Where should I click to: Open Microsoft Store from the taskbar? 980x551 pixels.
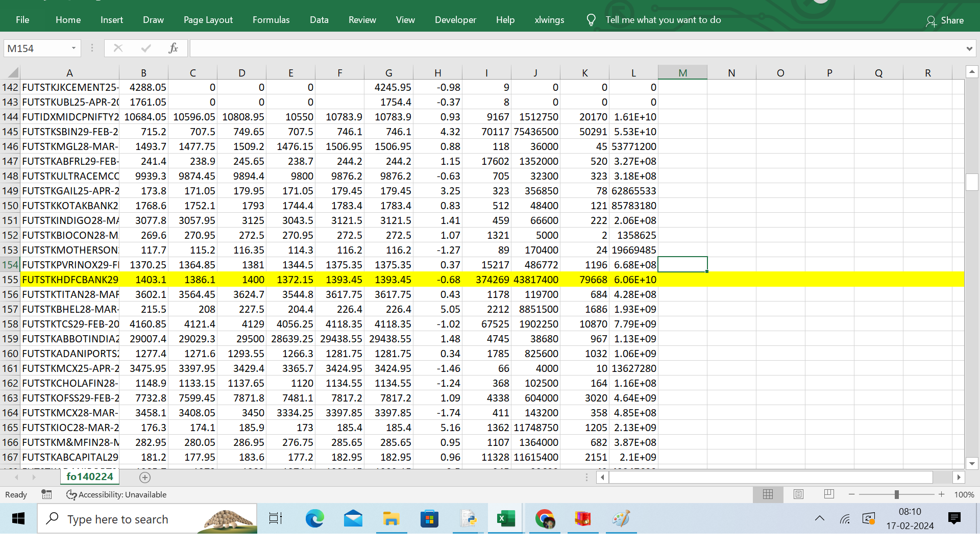tap(429, 519)
